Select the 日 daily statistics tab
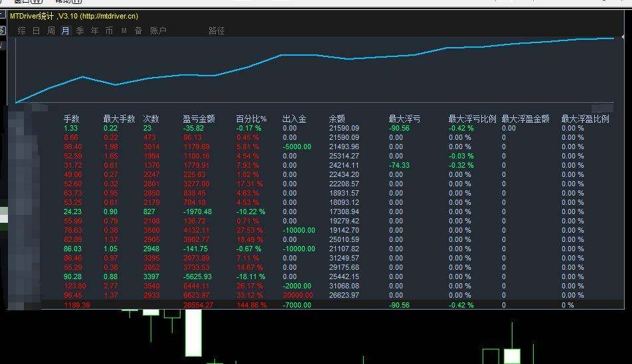This screenshot has height=364, width=632. coord(36,30)
